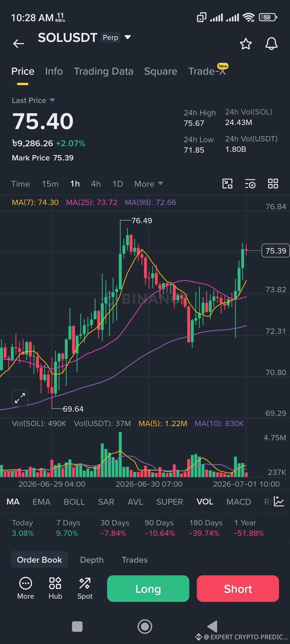Open the Order Book tab

point(39,560)
